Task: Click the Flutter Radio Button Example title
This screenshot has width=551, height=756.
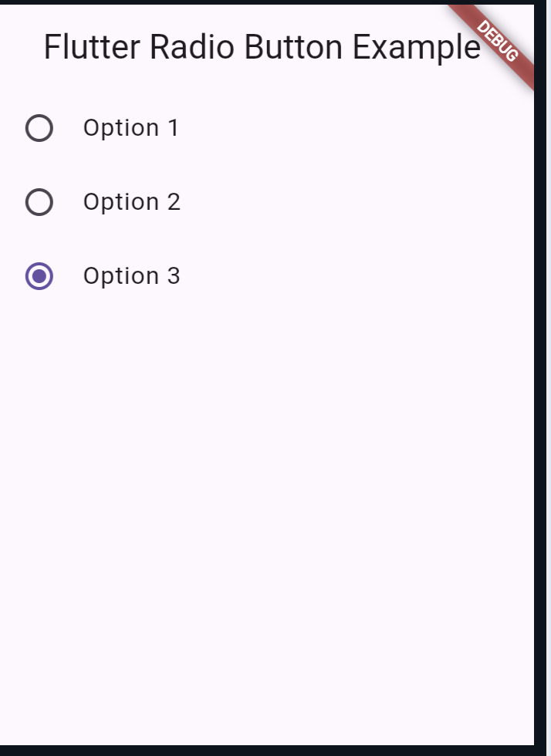Action: click(262, 48)
